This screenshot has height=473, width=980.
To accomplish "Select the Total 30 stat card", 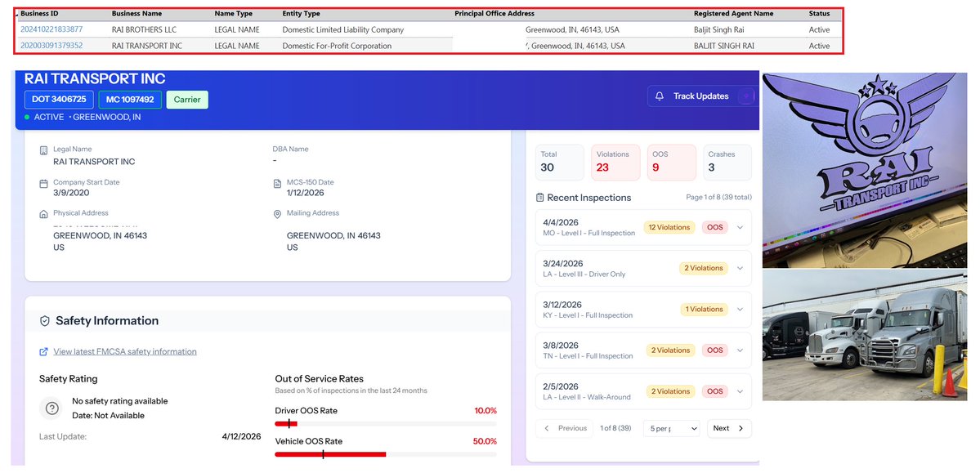I will 559,163.
